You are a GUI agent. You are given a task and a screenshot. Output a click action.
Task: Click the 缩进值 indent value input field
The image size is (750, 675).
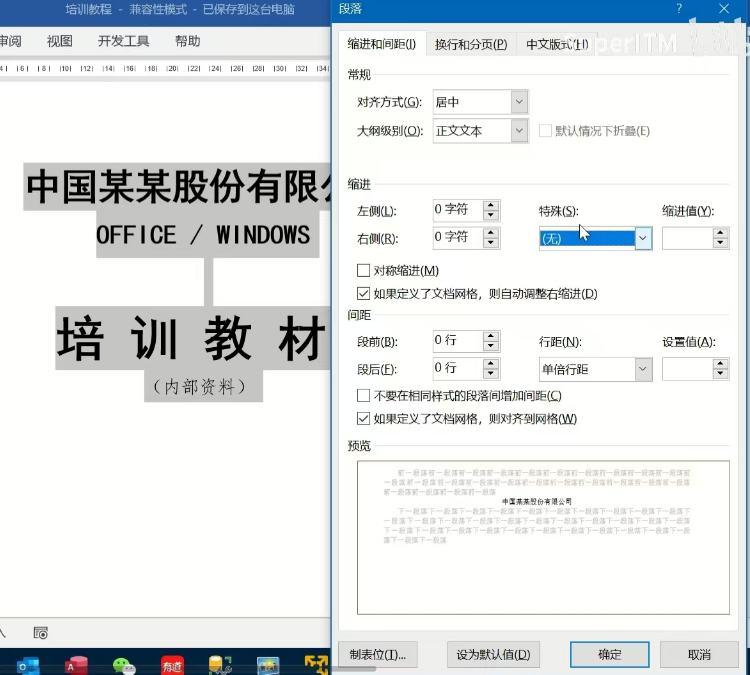point(687,238)
